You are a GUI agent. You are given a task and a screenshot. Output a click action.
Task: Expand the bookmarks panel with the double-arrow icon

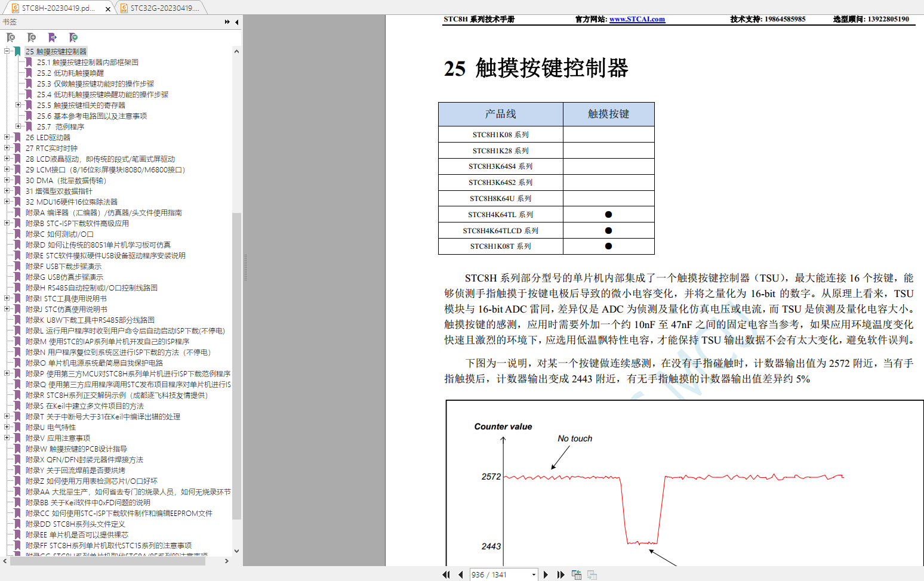227,22
